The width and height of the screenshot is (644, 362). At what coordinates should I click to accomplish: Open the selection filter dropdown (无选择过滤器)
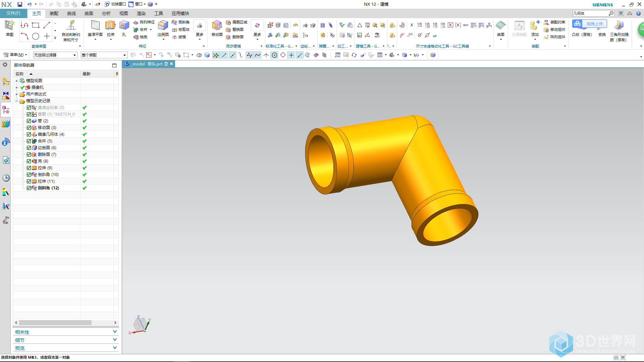tap(55, 55)
